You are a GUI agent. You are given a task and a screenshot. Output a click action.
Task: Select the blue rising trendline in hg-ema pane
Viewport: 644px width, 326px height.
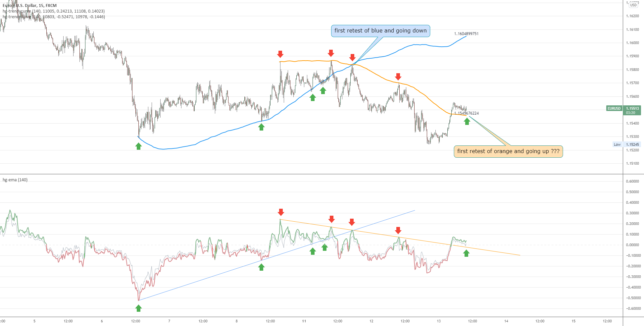coord(276,255)
